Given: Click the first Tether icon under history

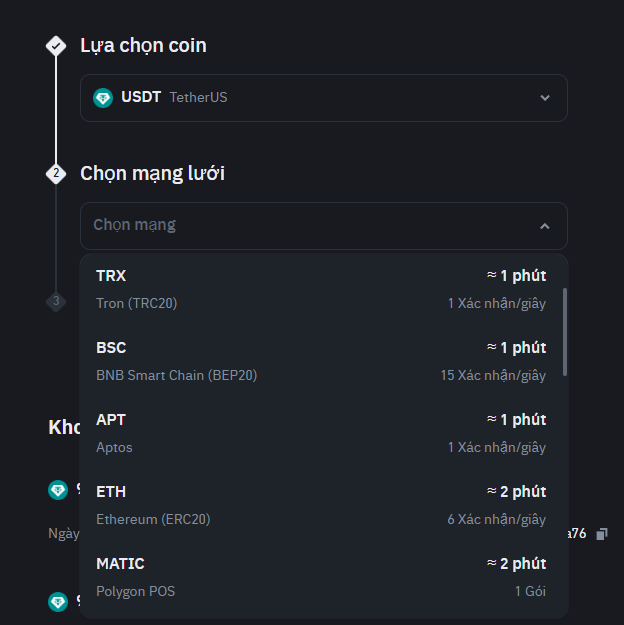Looking at the screenshot, I should [x=58, y=490].
